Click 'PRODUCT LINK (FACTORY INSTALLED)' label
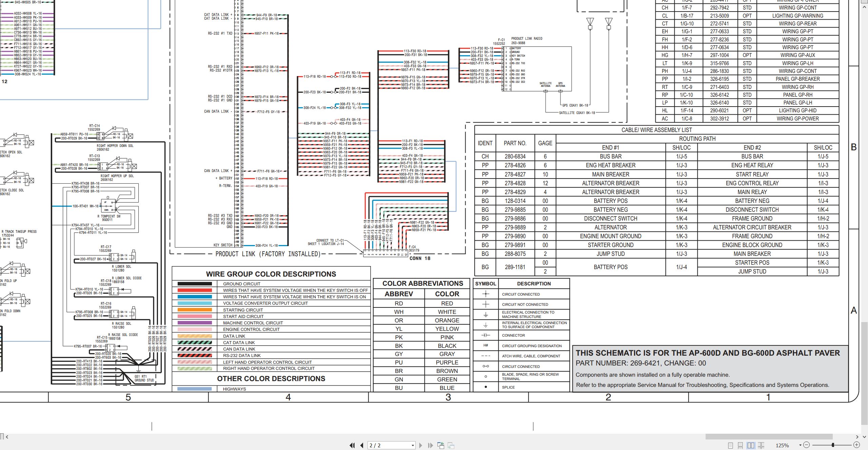Screen dimensions: 868x450 [268, 254]
